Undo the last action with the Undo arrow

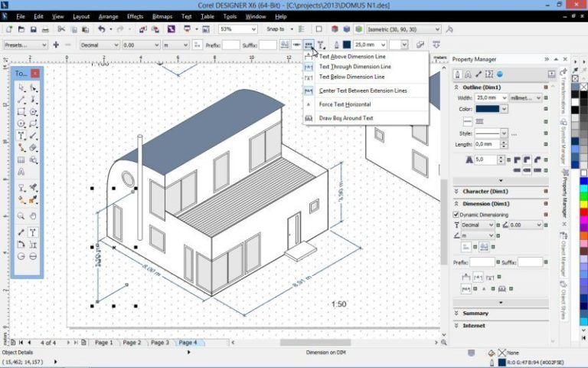tap(102, 29)
